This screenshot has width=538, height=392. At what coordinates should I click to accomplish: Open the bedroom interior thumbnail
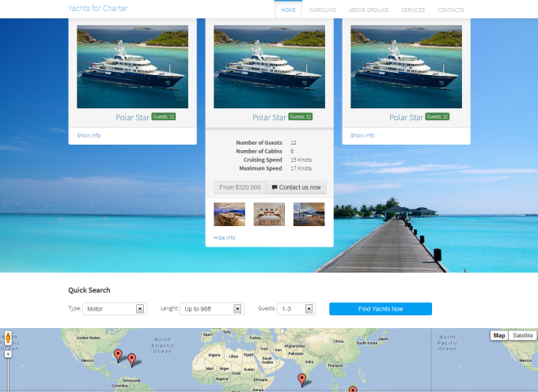(x=269, y=214)
